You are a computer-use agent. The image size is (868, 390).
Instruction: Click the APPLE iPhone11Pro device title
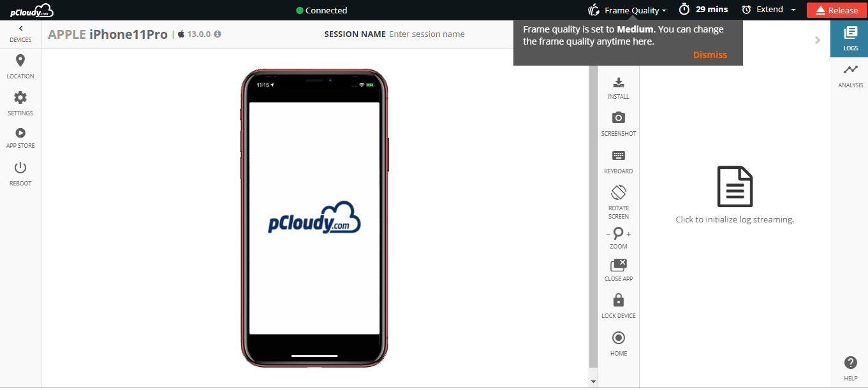[x=108, y=34]
